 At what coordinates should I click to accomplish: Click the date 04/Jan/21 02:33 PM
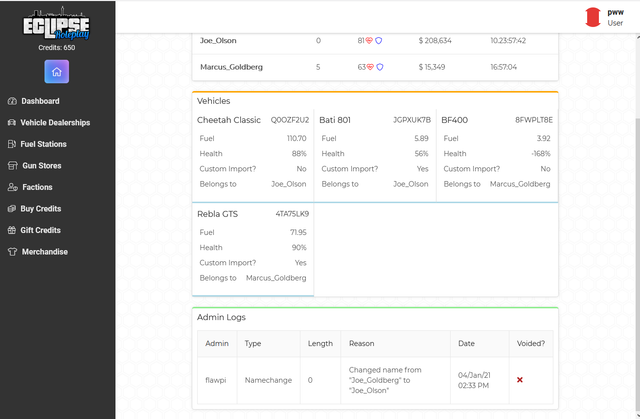(x=473, y=380)
